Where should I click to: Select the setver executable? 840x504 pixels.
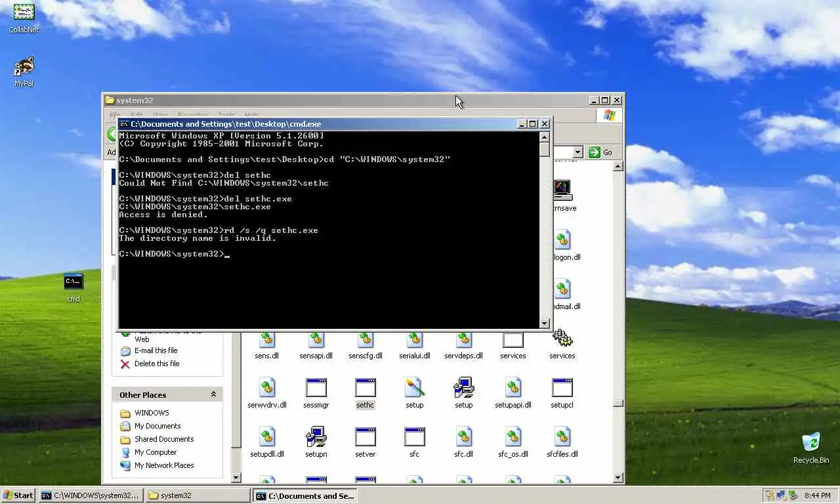[x=366, y=442]
